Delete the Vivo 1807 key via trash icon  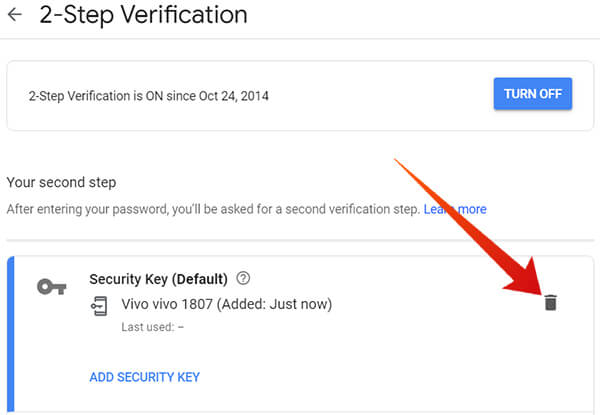tap(550, 303)
